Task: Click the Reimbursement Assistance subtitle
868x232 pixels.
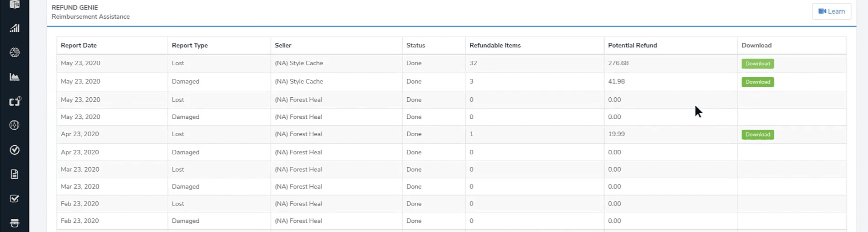Action: click(91, 16)
